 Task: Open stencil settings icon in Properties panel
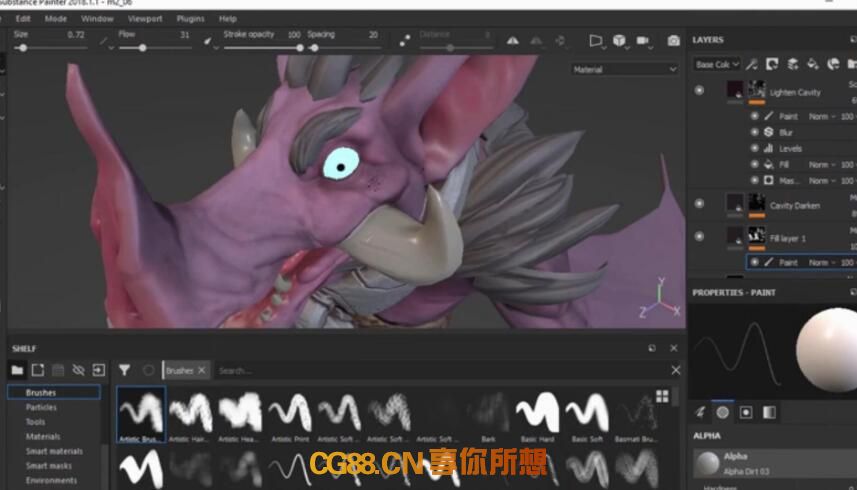click(746, 412)
